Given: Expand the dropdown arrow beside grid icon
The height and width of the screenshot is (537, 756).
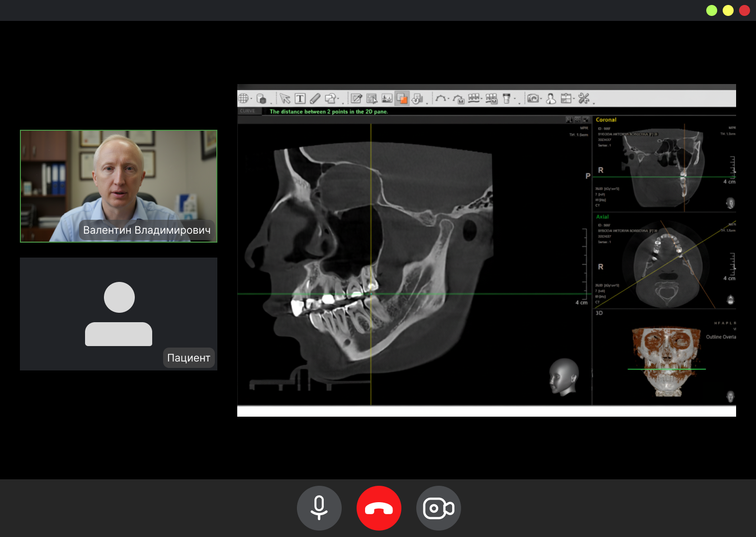Looking at the screenshot, I should (x=251, y=99).
